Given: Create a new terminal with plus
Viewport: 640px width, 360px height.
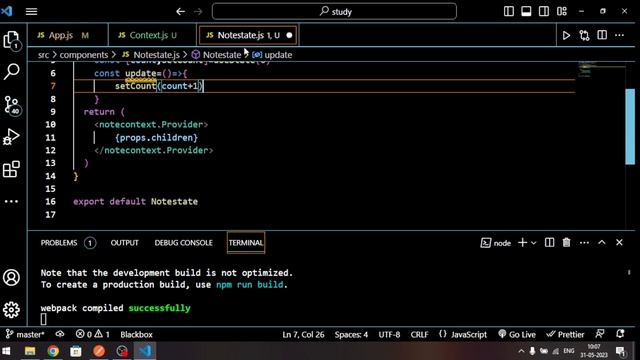Looking at the screenshot, I should click(522, 242).
